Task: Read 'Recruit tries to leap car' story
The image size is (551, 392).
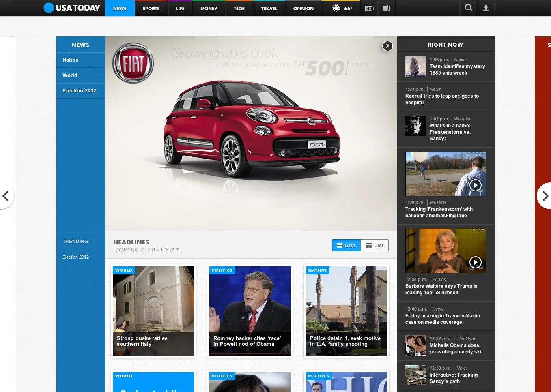Action: point(442,99)
